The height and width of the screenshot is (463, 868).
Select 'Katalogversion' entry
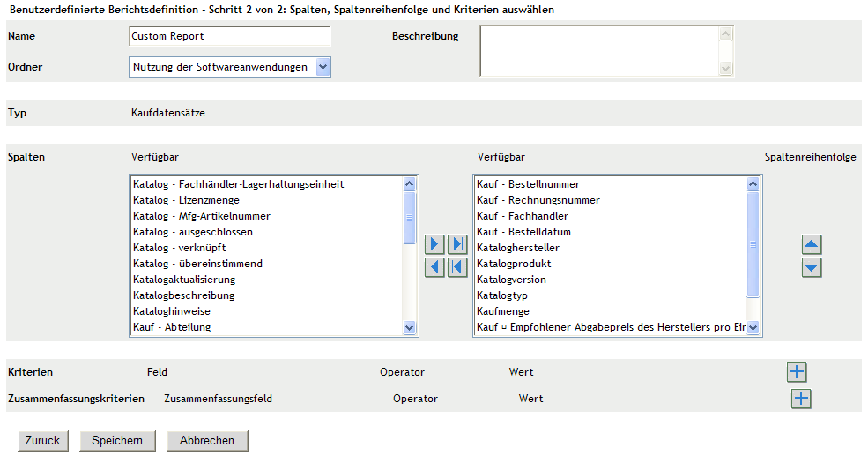(612, 280)
